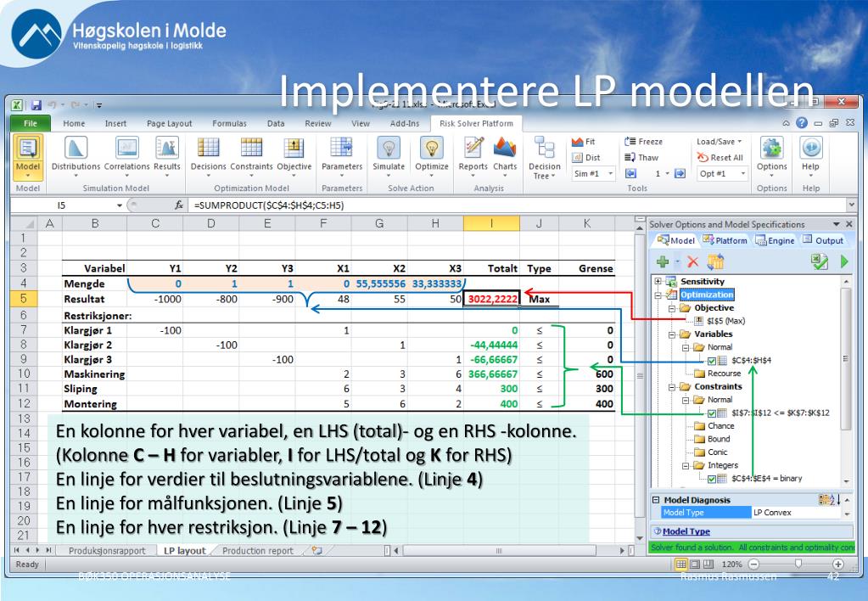Collapse the Model Diagnosis section
The width and height of the screenshot is (868, 601).
pos(656,500)
